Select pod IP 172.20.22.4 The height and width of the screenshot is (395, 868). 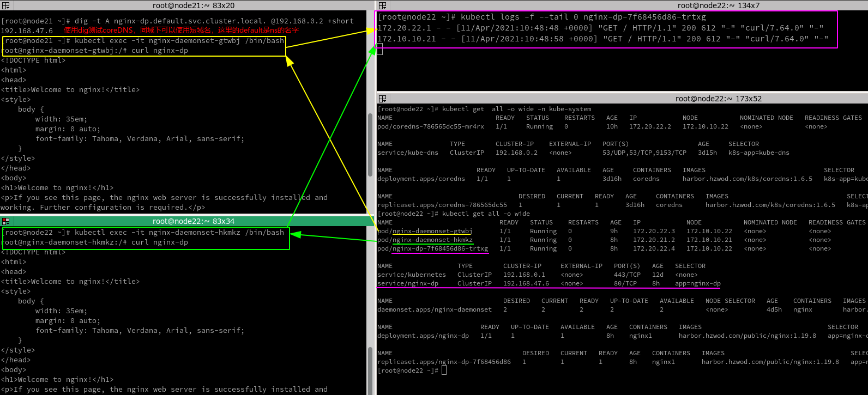(x=654, y=248)
